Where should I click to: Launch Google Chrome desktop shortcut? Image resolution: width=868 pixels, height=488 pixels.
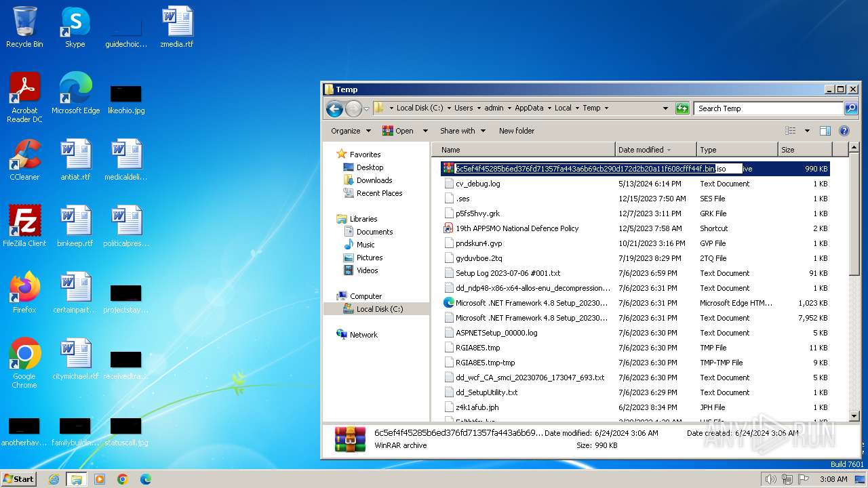coord(24,363)
